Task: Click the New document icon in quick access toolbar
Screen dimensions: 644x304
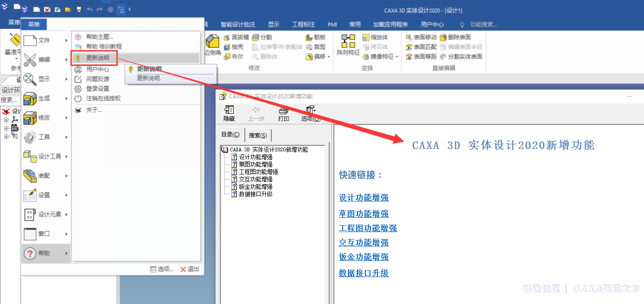Action: coord(36,9)
